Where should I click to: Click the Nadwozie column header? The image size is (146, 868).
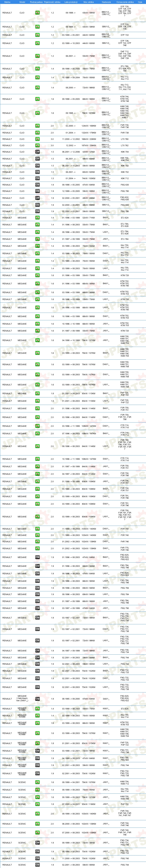[106, 2]
